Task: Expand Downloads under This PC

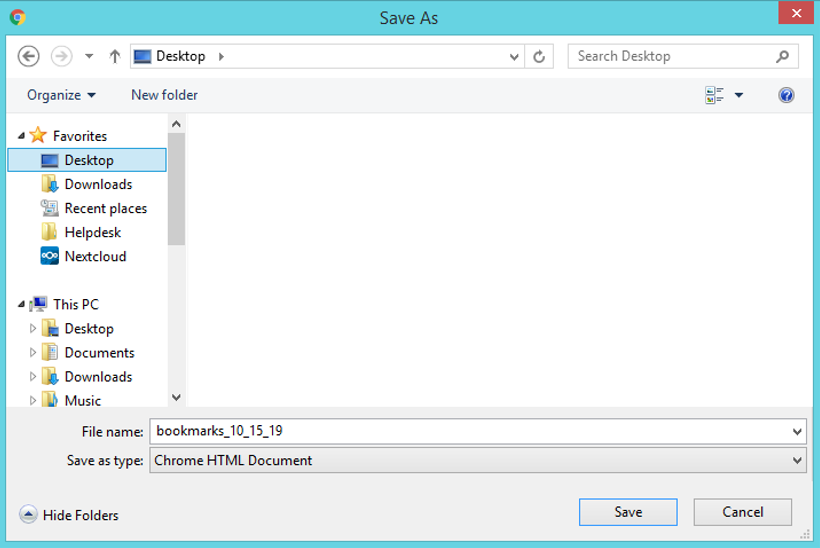Action: coord(32,376)
